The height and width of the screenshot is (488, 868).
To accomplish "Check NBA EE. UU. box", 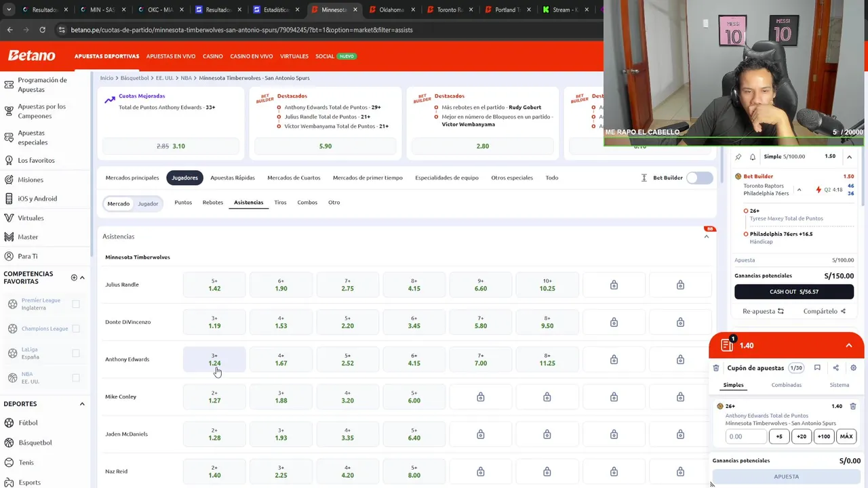I will tap(76, 378).
